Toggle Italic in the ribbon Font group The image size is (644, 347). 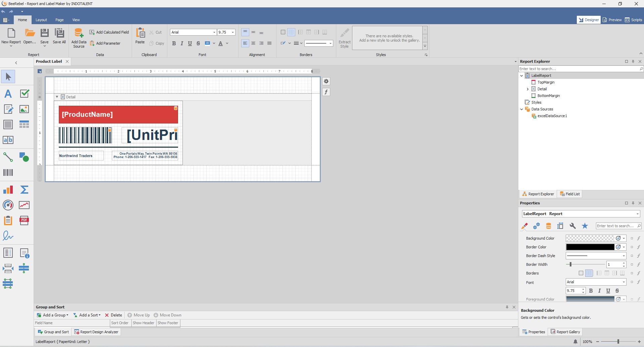182,43
